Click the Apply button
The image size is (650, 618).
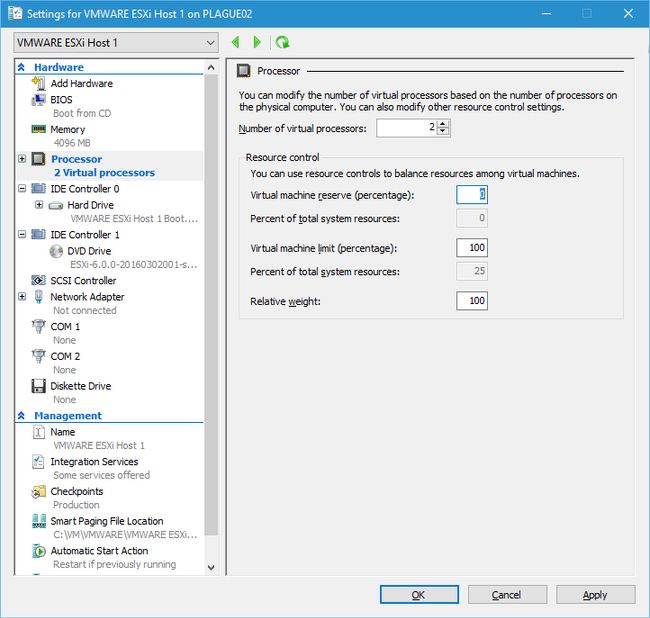click(x=595, y=595)
